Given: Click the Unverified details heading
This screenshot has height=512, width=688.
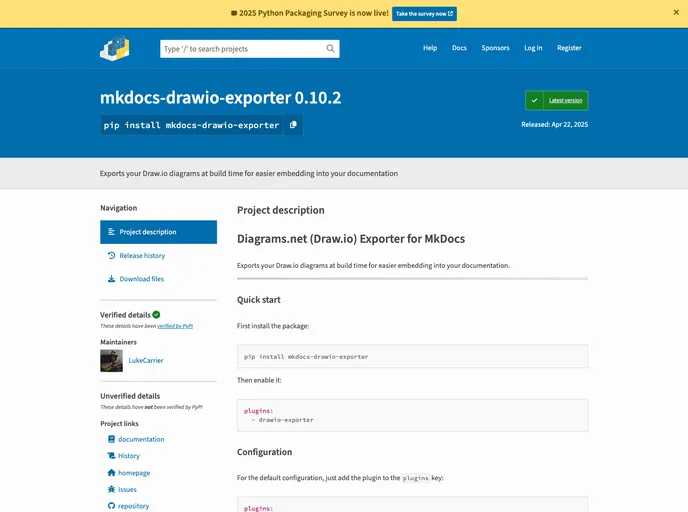Looking at the screenshot, I should (x=130, y=396).
